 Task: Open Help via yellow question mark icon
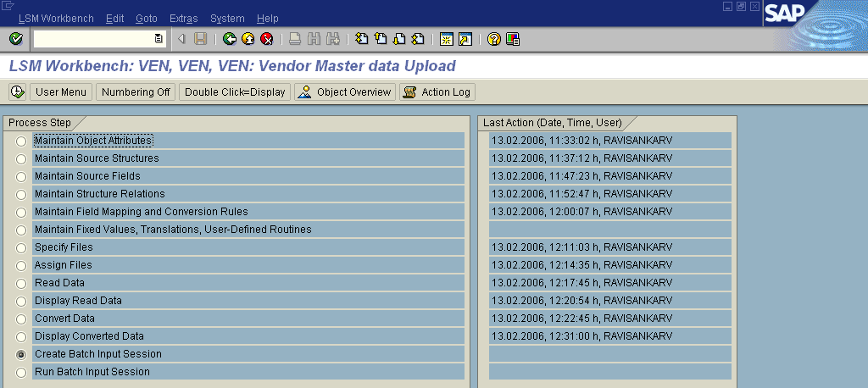(494, 39)
